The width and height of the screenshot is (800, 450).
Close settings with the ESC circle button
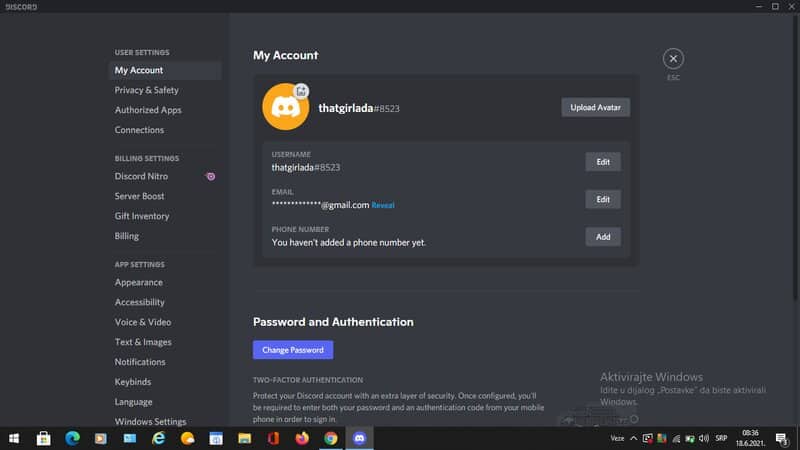click(x=673, y=59)
